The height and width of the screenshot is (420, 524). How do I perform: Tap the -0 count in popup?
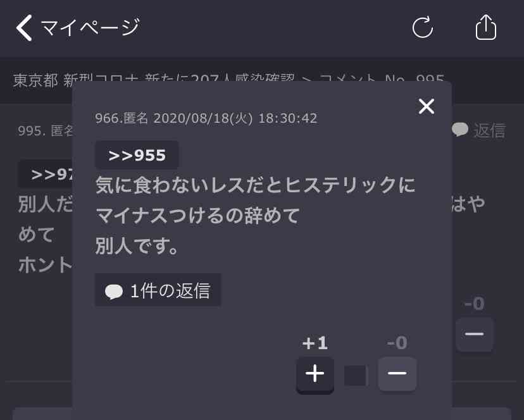pyautogui.click(x=397, y=343)
